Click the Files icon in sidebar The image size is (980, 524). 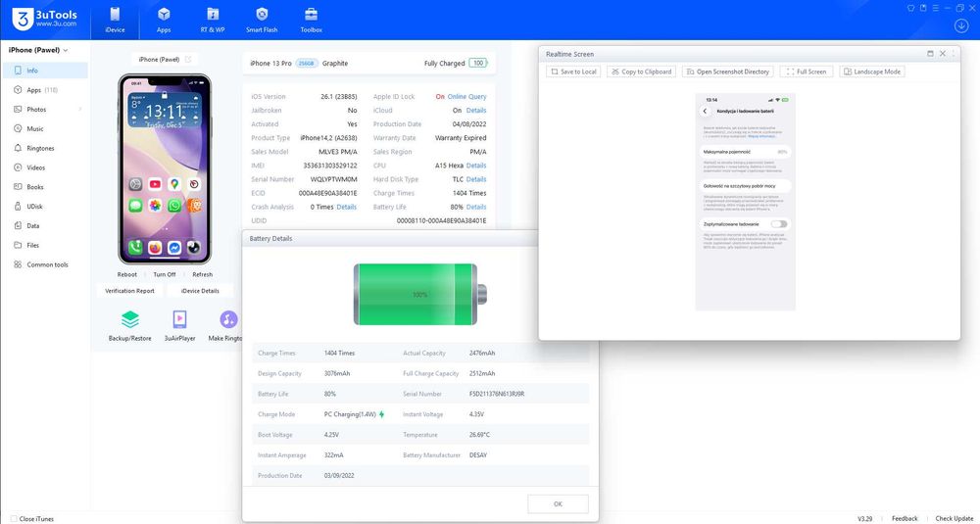pos(18,245)
